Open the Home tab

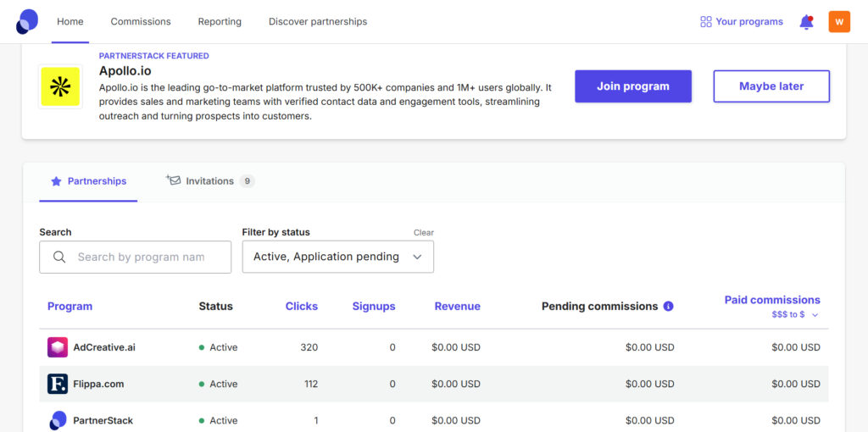coord(70,21)
